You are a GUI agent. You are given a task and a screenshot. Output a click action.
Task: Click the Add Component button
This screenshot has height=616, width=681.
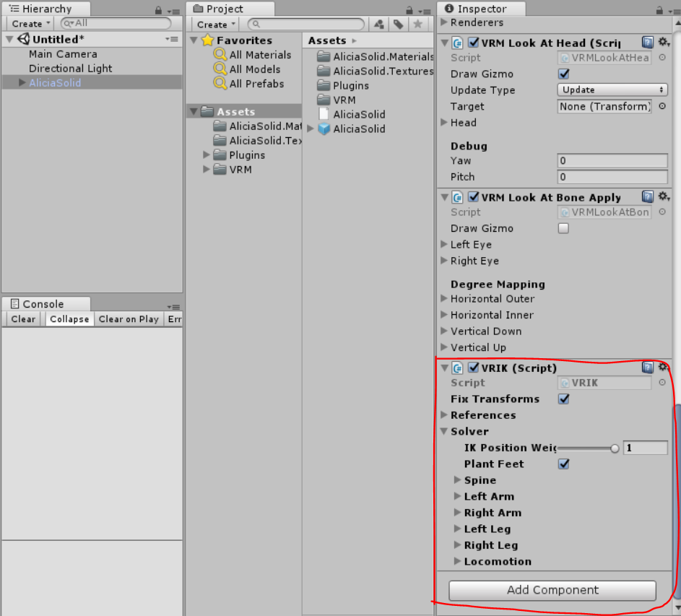tap(552, 590)
